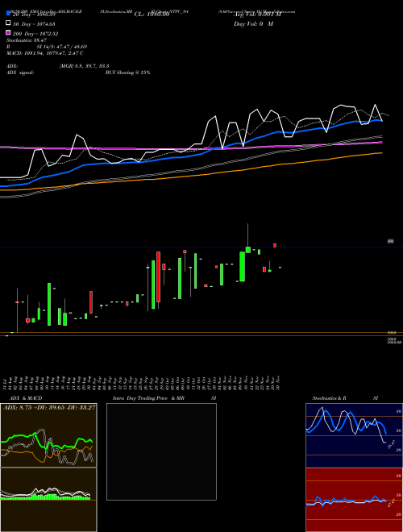This screenshot has width=403, height=532.
Task: Click the 'MACD: 1081.94, 1079.47, 2.47 C' line
Action: pyautogui.click(x=45, y=53)
